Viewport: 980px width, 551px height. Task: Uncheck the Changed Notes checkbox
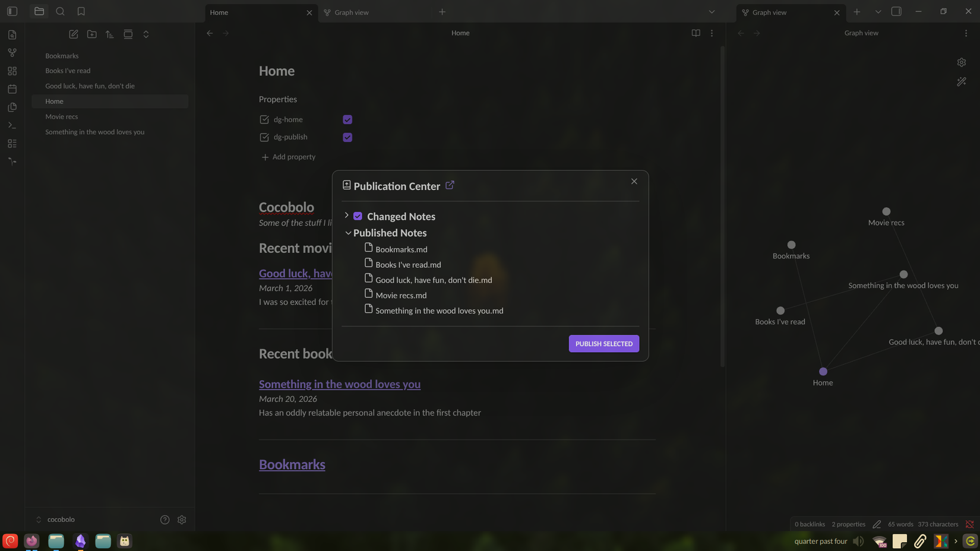click(358, 216)
